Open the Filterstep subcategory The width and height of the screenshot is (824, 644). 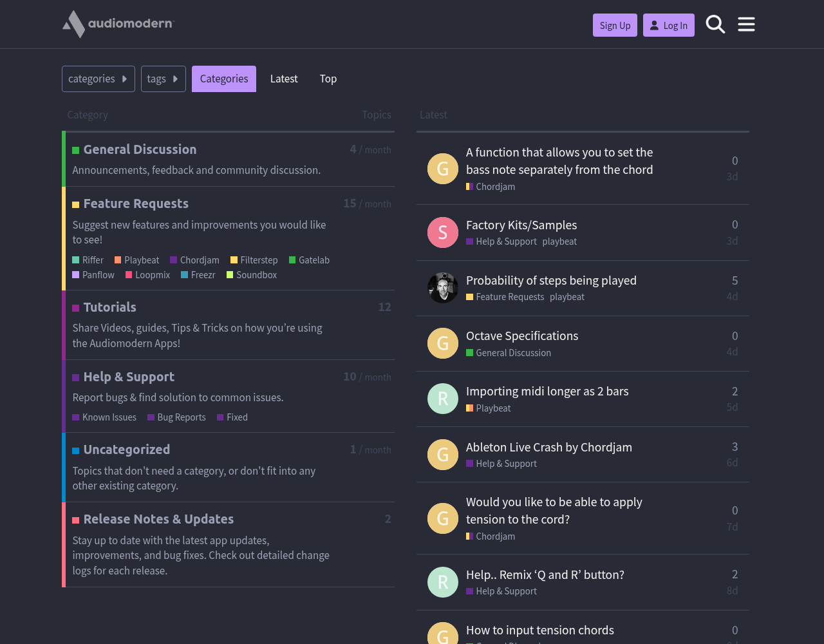coord(254,260)
